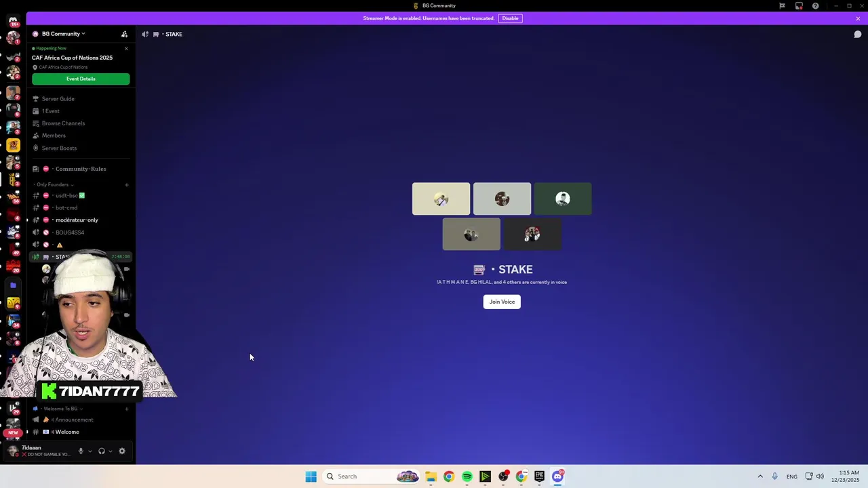Screen dimensions: 868x488
Task: Open the headphones output options arrow
Action: coord(111,451)
